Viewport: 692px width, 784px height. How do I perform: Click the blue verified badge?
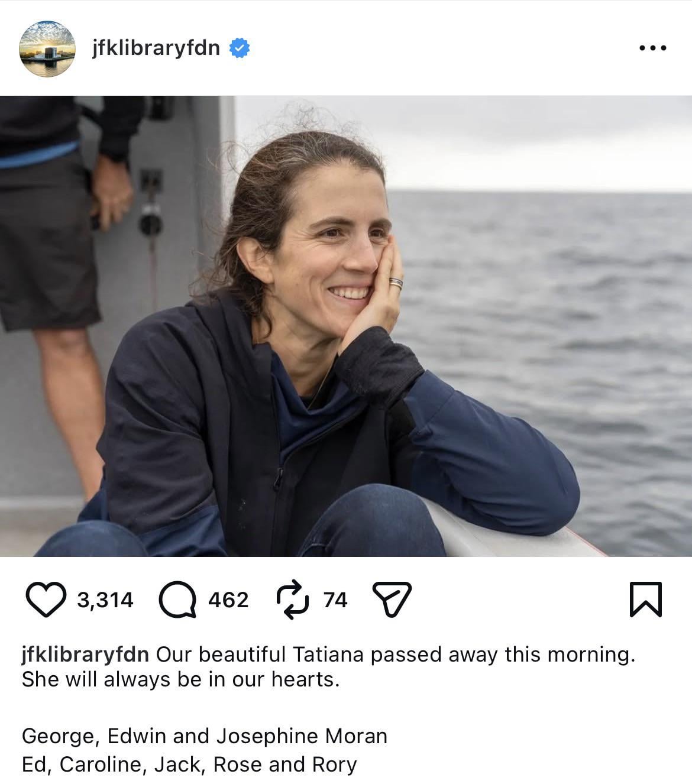(x=240, y=48)
